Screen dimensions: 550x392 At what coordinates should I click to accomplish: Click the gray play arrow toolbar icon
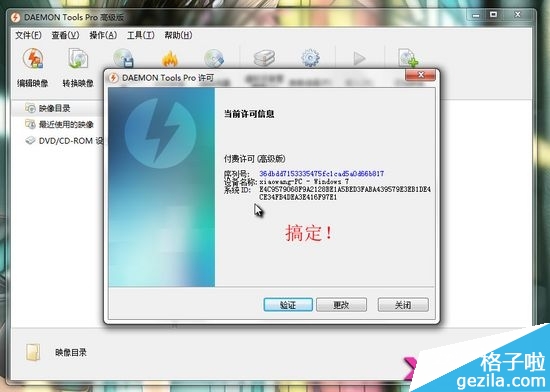click(359, 59)
